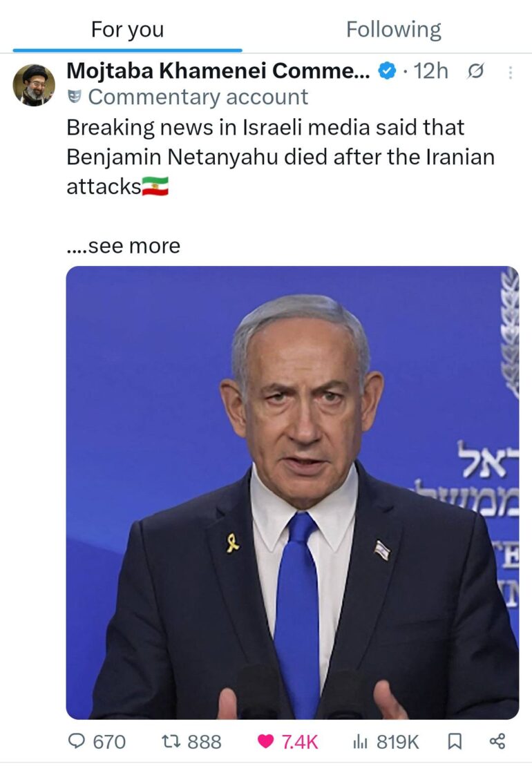Open the post author's profile avatar

(x=34, y=85)
